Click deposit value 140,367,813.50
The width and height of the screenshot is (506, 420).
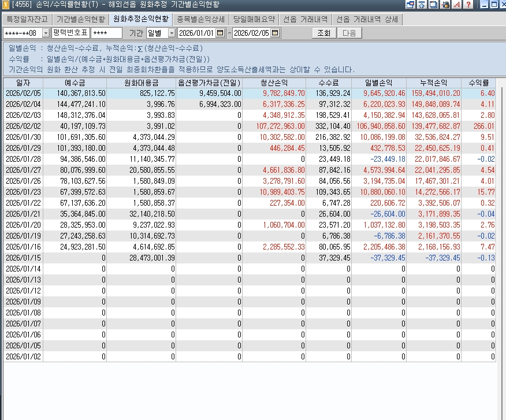(x=81, y=93)
